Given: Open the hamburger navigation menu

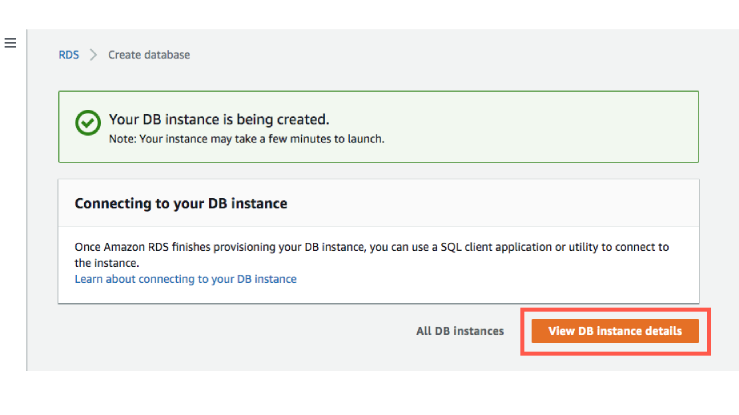Looking at the screenshot, I should pos(10,43).
